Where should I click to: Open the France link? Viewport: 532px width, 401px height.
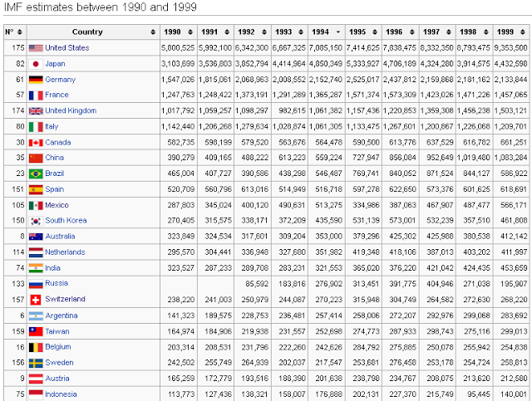click(x=57, y=95)
